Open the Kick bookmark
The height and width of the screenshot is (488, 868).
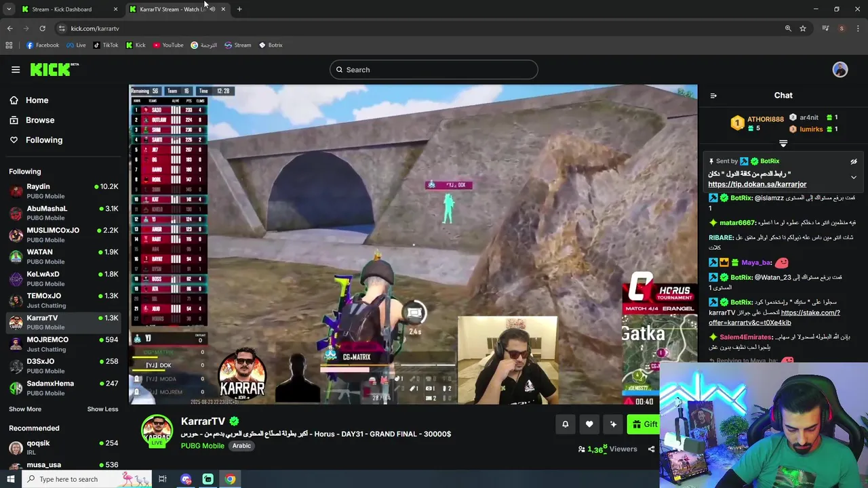coord(136,45)
